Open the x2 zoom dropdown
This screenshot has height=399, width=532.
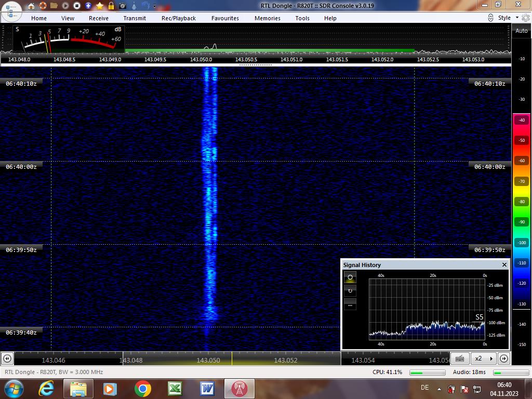484,358
